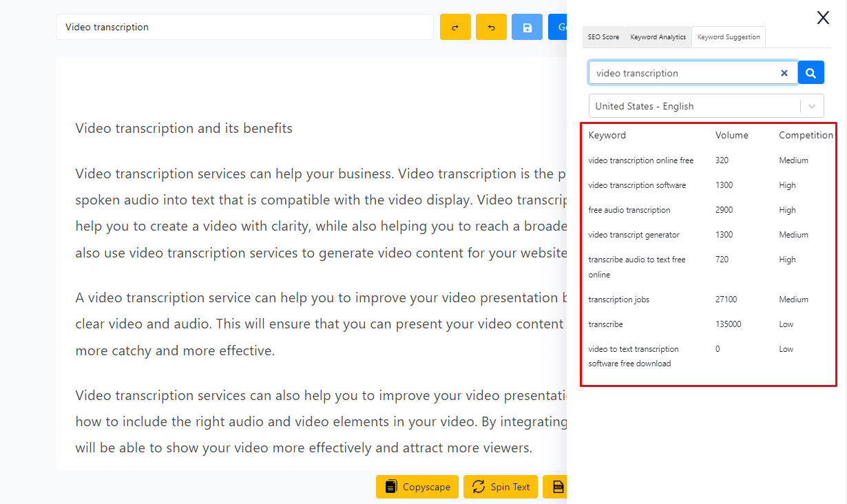
Task: Select the 'video transcription software' keyword row
Action: [637, 185]
